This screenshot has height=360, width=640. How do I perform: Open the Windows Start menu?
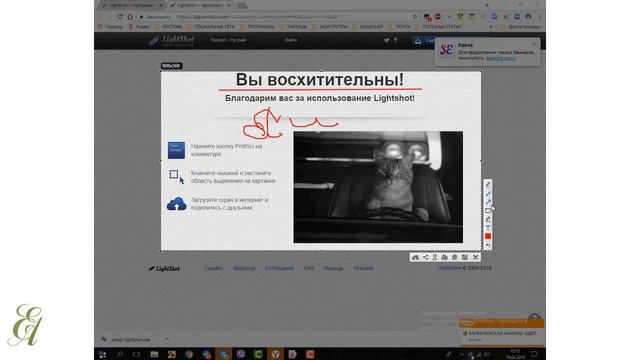coord(102,354)
